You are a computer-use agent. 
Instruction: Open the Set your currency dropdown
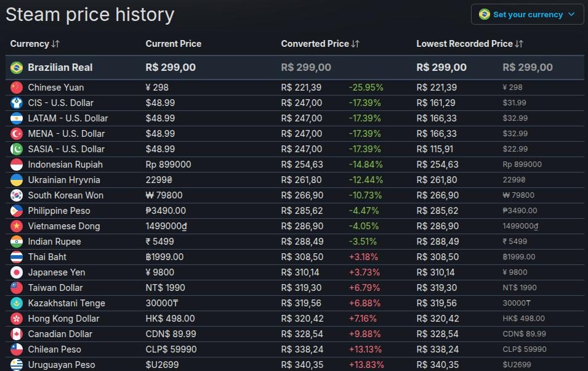[x=527, y=14]
